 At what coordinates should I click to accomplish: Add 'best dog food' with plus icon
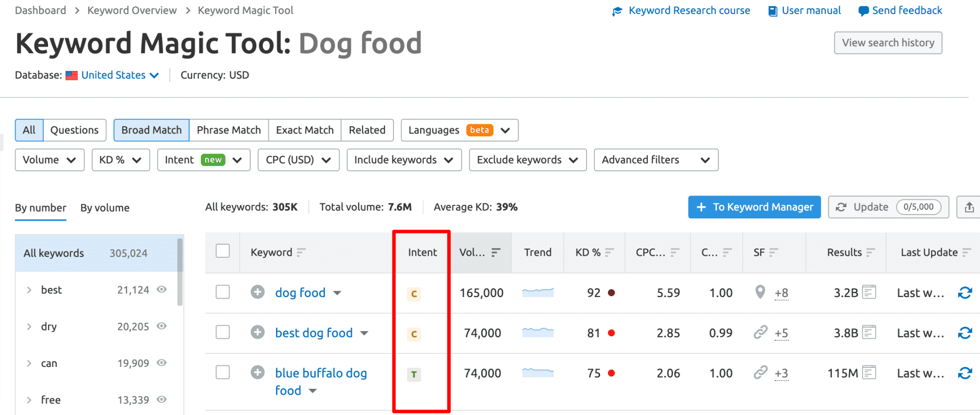tap(258, 332)
